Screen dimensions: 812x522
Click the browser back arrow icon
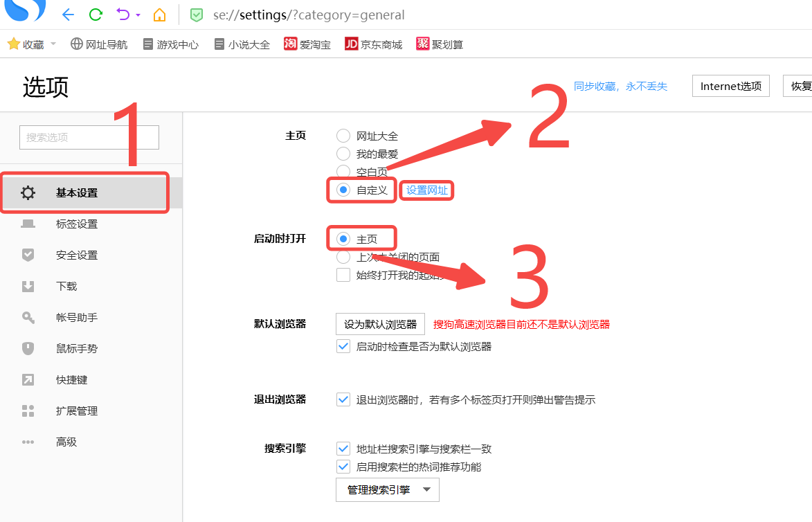click(67, 15)
